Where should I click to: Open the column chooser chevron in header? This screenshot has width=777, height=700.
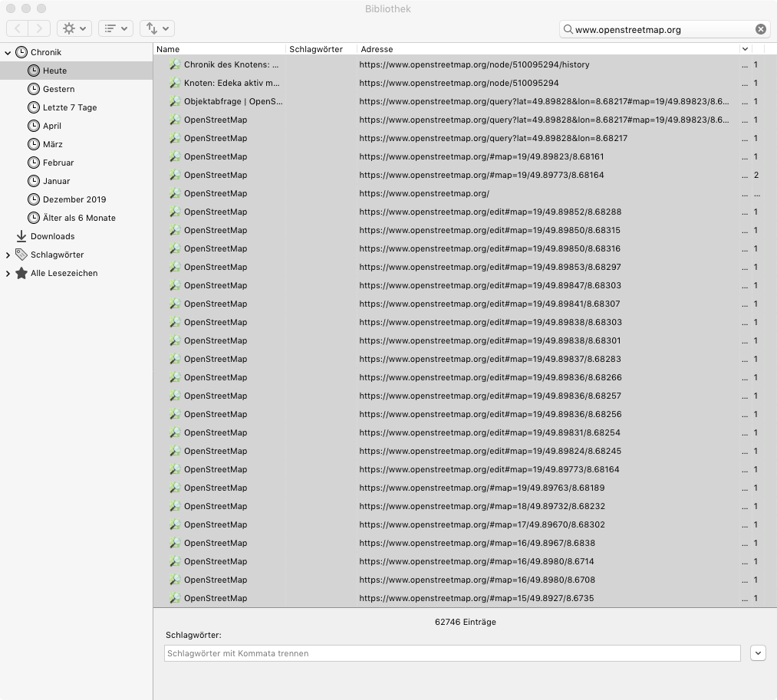[x=745, y=49]
